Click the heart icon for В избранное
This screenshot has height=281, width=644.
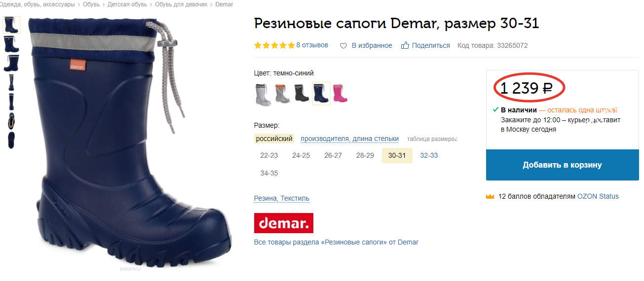tap(344, 45)
